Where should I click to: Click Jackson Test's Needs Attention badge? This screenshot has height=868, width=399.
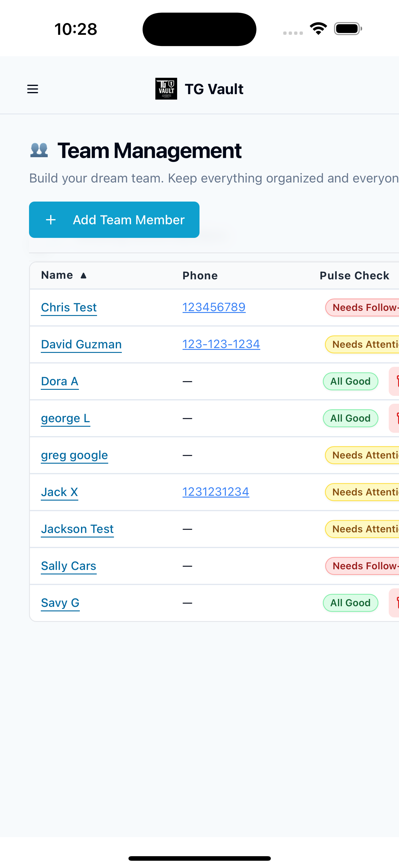362,529
